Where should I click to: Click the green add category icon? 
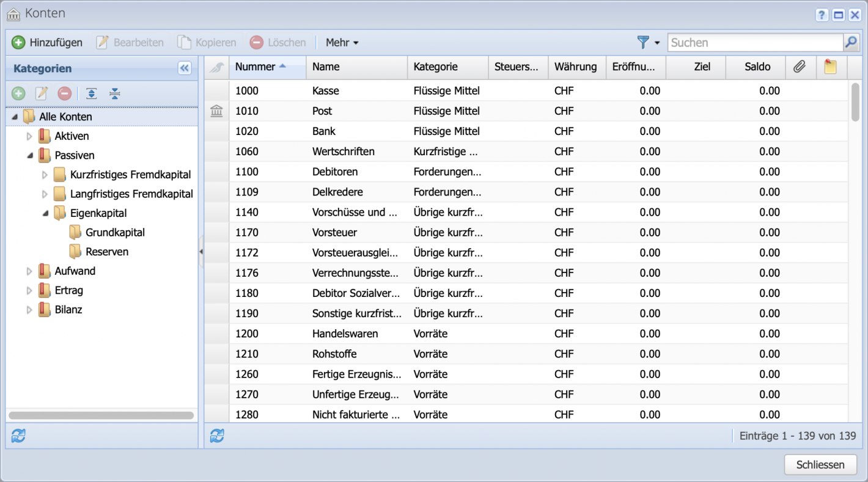pyautogui.click(x=18, y=93)
